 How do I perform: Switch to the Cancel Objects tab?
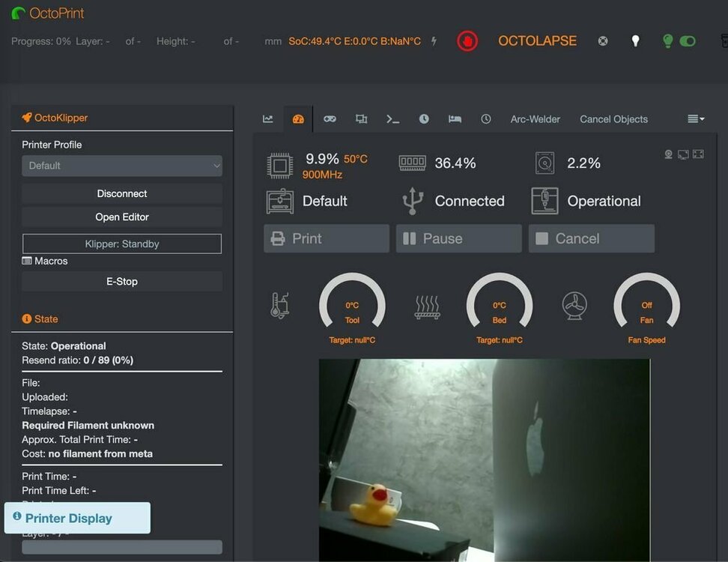coord(613,119)
